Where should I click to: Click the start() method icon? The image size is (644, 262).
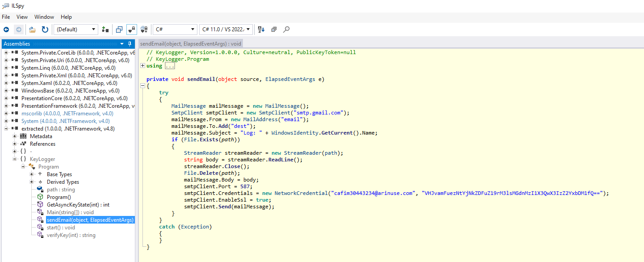pos(40,228)
